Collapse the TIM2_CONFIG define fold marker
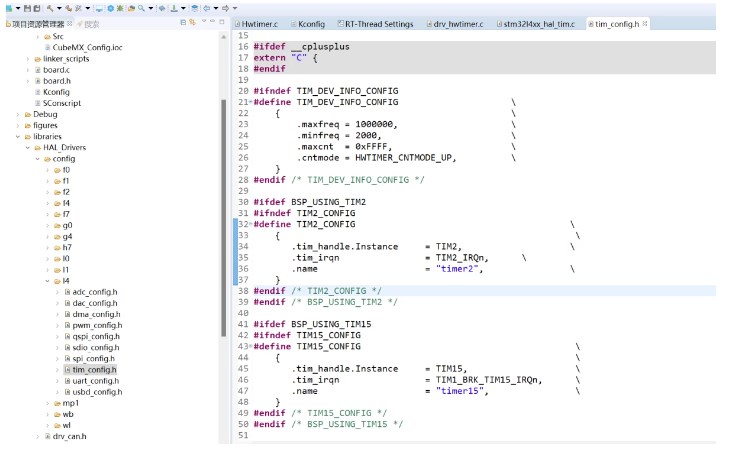This screenshot has height=452, width=738. pos(249,225)
